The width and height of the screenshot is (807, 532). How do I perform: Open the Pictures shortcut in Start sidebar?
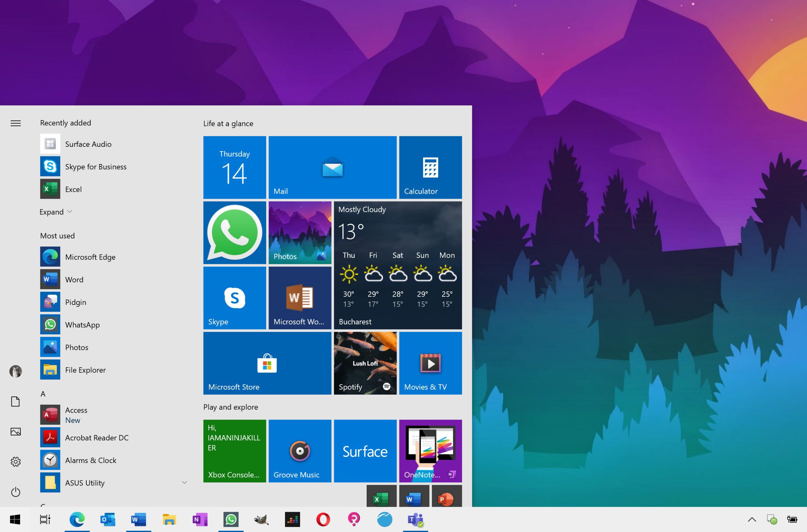coord(15,432)
